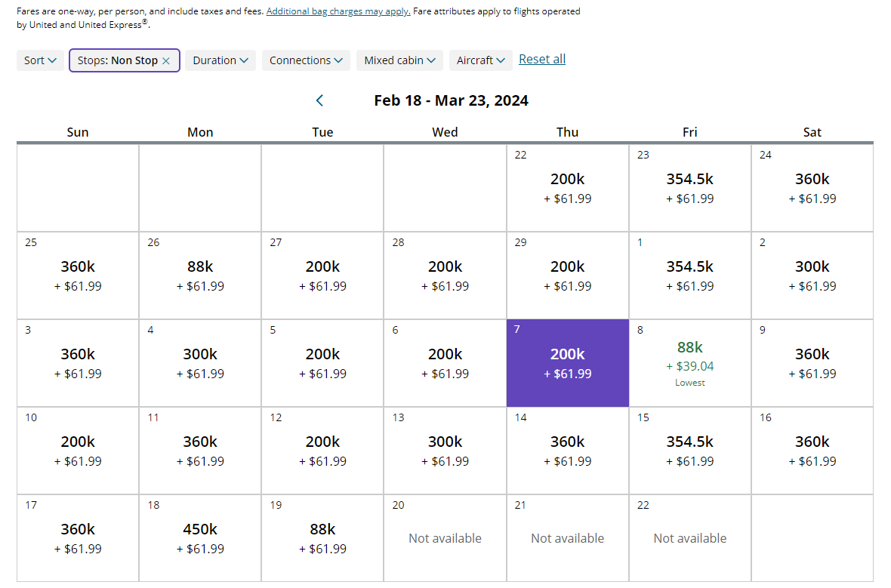Select March 10 200k fare
The width and height of the screenshot is (891, 588).
tap(78, 450)
